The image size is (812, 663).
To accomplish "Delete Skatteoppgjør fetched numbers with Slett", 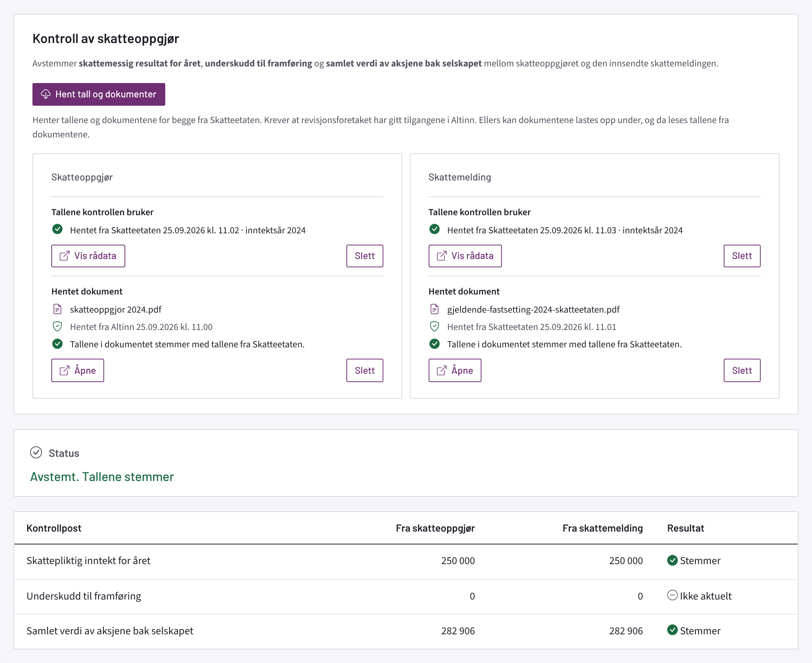I will pyautogui.click(x=364, y=256).
